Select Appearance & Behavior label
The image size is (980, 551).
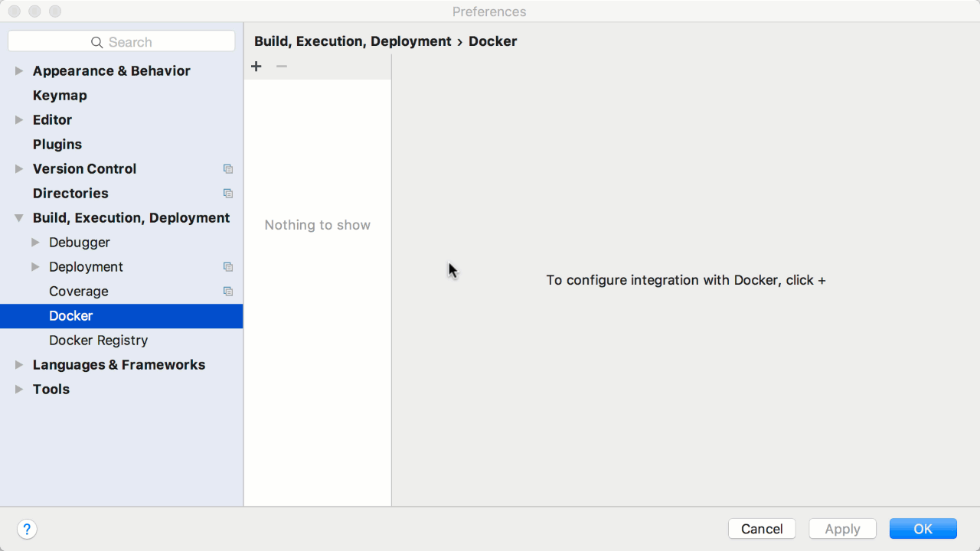point(112,71)
